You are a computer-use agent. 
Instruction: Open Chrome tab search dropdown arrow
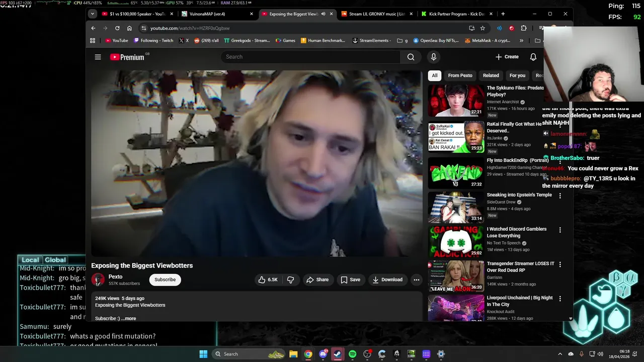(93, 14)
